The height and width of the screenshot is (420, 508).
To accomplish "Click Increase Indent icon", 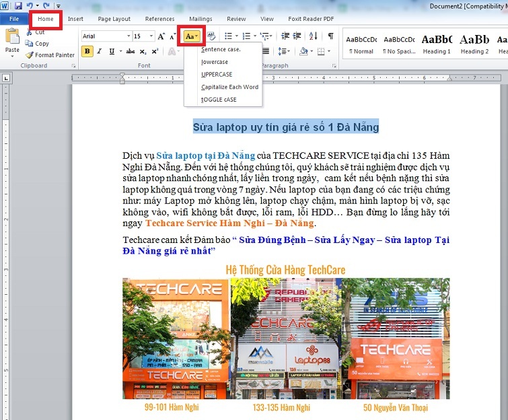I will [x=297, y=36].
